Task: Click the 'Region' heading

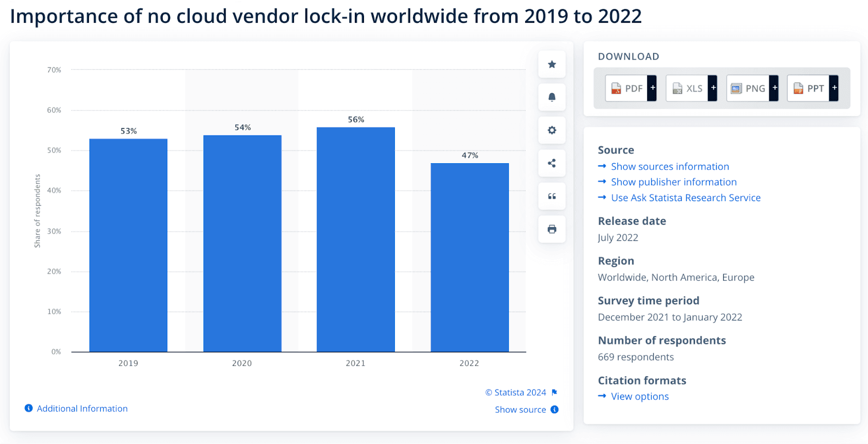Action: click(x=616, y=261)
